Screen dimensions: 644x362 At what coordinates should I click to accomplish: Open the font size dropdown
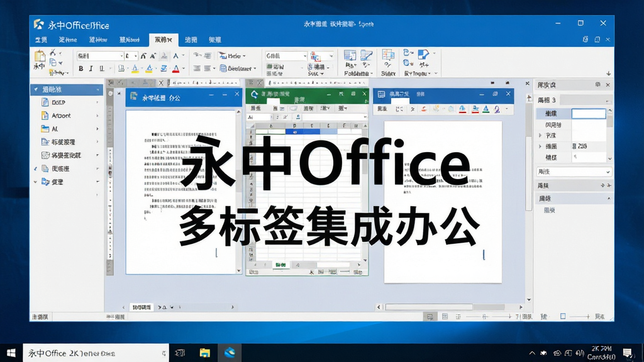pyautogui.click(x=136, y=56)
